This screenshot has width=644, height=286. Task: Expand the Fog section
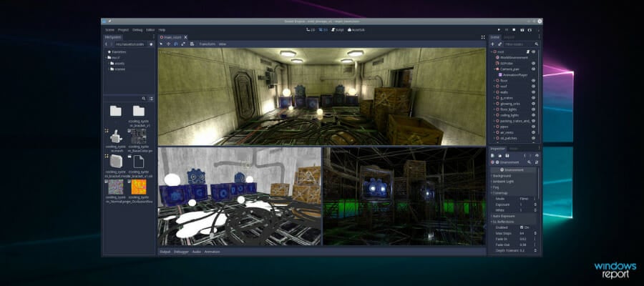point(513,187)
